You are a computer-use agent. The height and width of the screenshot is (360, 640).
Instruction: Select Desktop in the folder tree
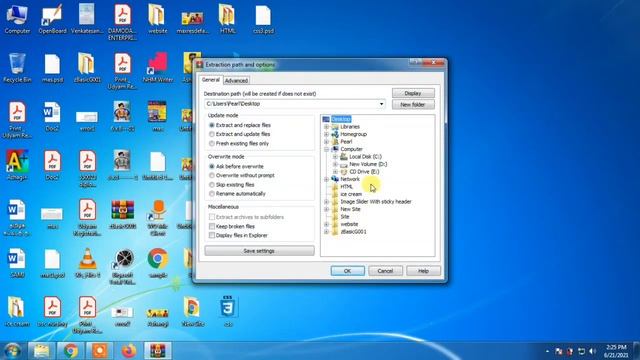tap(341, 119)
